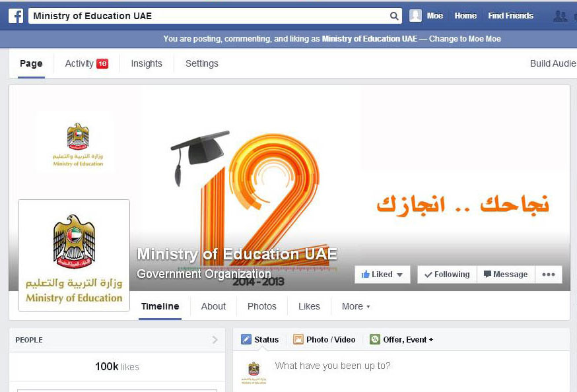Click the Facebook logo icon
Image resolution: width=577 pixels, height=392 pixels.
16,16
